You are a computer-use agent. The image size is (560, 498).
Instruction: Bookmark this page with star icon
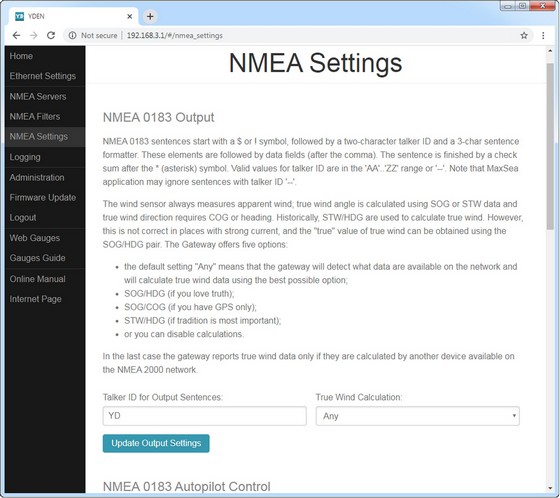(524, 35)
